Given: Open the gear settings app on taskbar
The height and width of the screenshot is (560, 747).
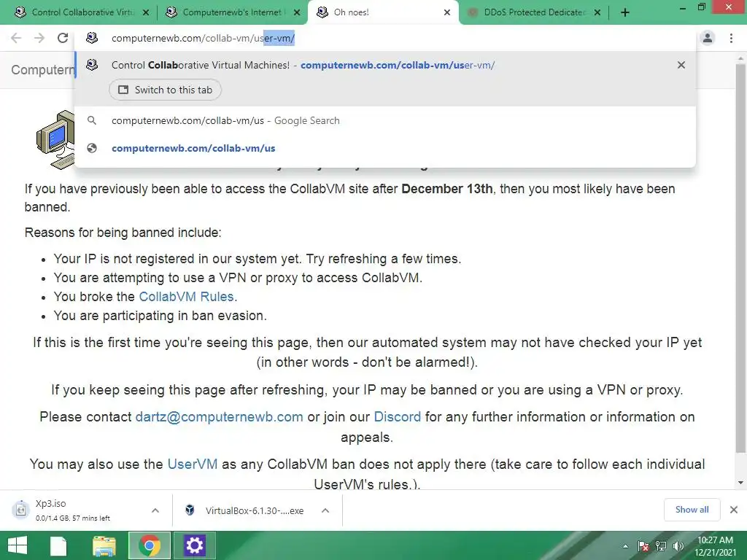Looking at the screenshot, I should tap(194, 545).
